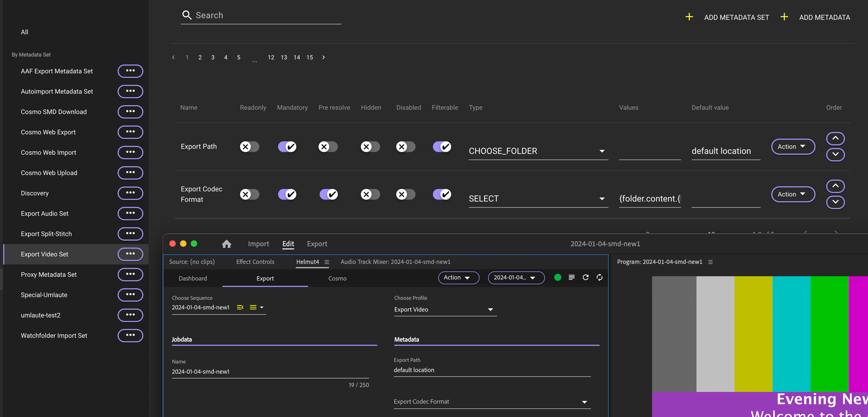Click the sync icon at panel's right end
The image size is (868, 417).
pos(599,277)
